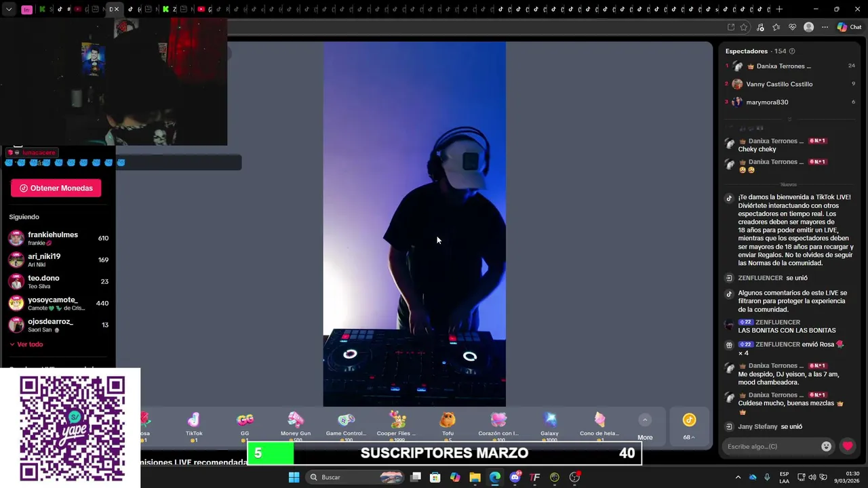This screenshot has height=488, width=868.
Task: Open Copilot Chat in Edge
Action: pyautogui.click(x=849, y=27)
